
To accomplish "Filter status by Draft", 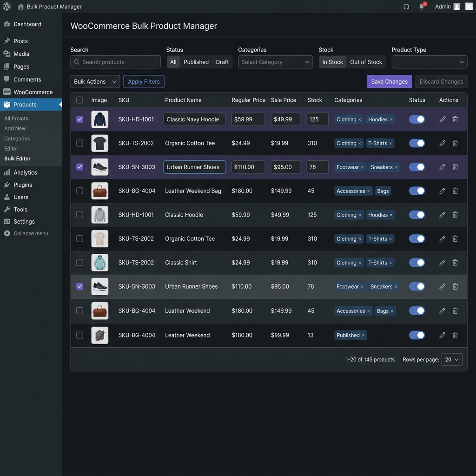I will tap(222, 62).
